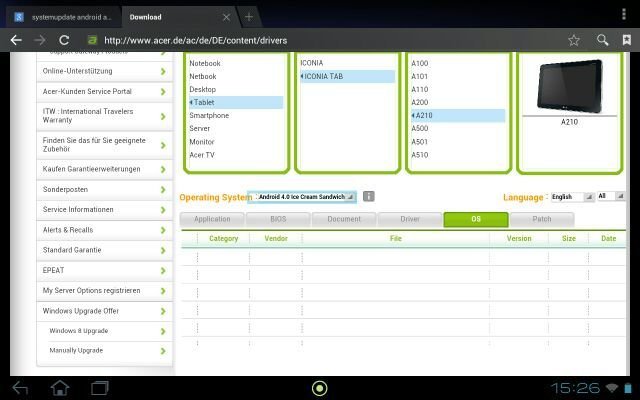Open Service Informationen link

pyautogui.click(x=105, y=209)
